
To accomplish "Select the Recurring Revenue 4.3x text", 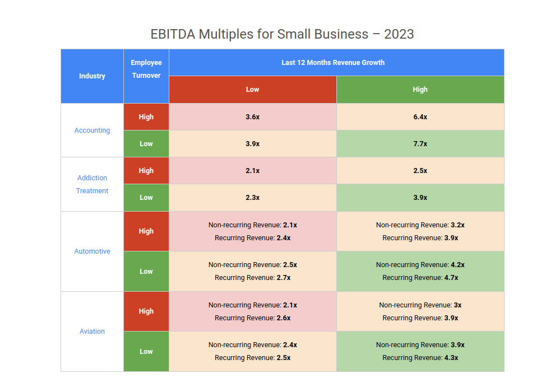I will (420, 358).
